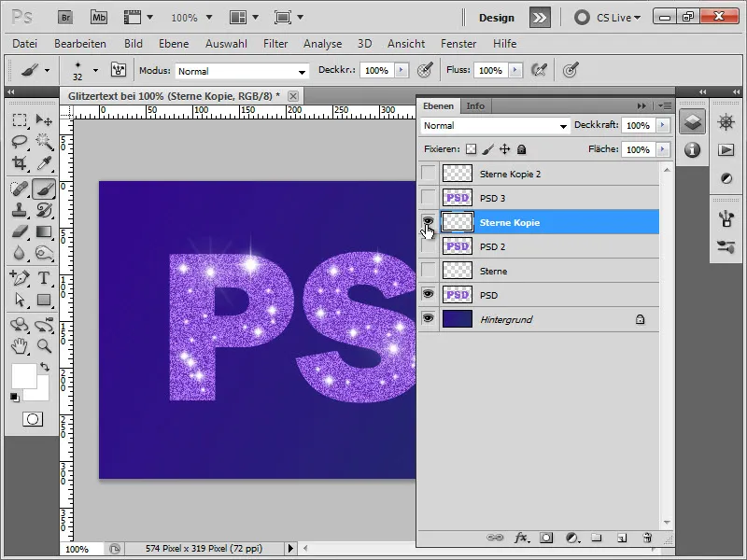This screenshot has width=747, height=560.
Task: Select the Spot Healing Brush tool
Action: pos(20,189)
